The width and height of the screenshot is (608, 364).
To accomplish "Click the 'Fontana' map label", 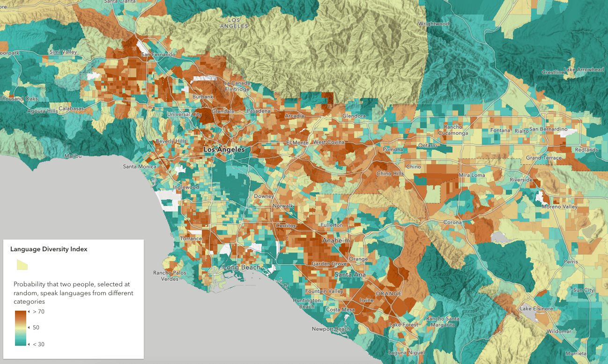I will (x=499, y=130).
